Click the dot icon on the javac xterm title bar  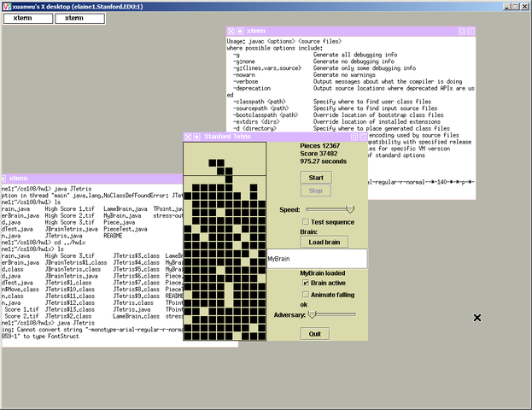click(x=240, y=32)
